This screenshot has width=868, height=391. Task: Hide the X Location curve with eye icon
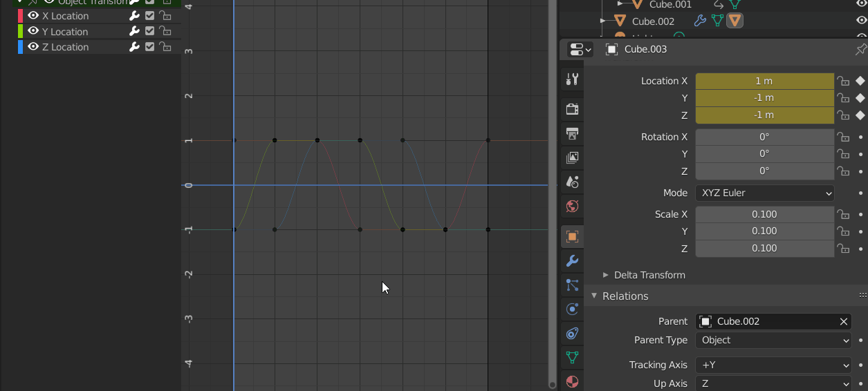tap(33, 16)
